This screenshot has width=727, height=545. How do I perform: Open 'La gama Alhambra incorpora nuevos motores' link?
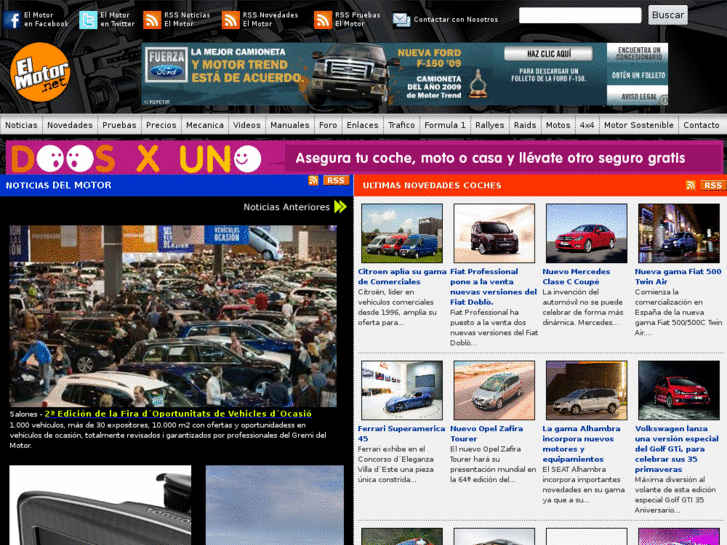click(x=581, y=443)
